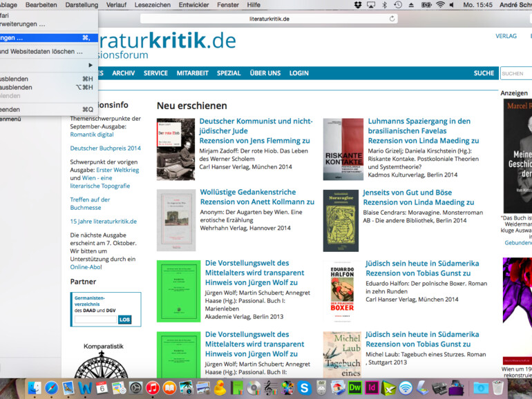Open SPEZIAL in site navigation
The image size is (532, 399).
[229, 73]
